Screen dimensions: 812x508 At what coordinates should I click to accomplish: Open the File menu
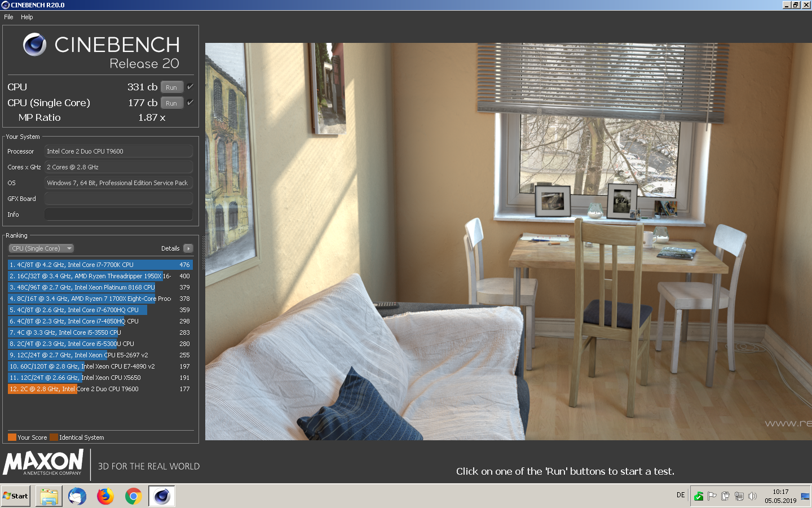(8, 17)
